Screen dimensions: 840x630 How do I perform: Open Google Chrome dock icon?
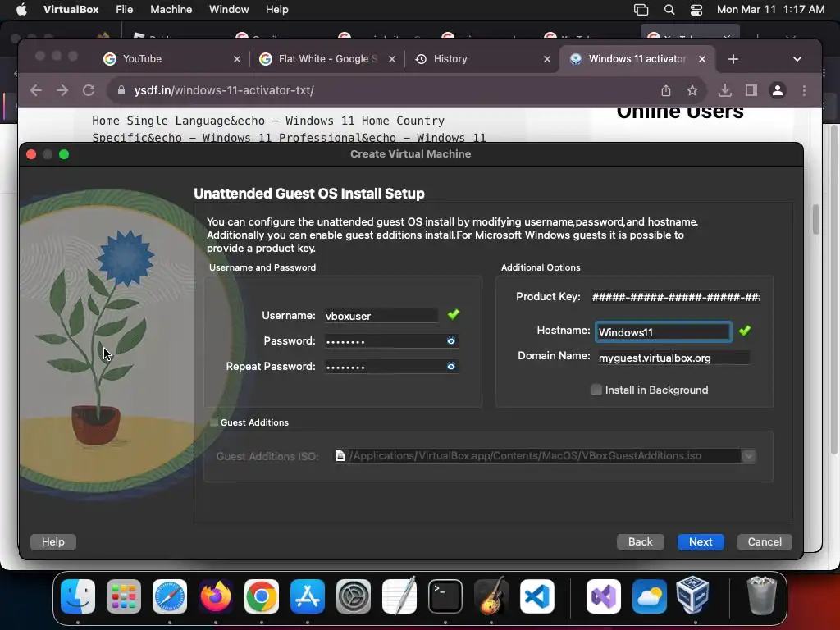tap(262, 596)
